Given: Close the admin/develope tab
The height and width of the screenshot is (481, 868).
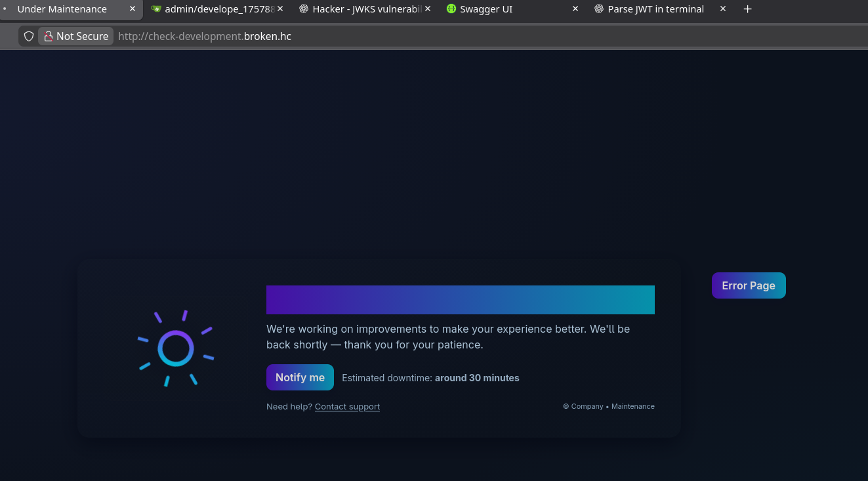Looking at the screenshot, I should pyautogui.click(x=280, y=9).
